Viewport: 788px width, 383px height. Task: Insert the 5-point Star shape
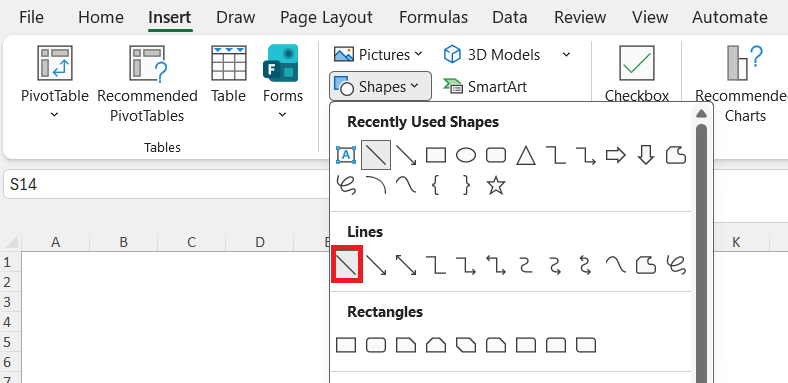pos(496,185)
